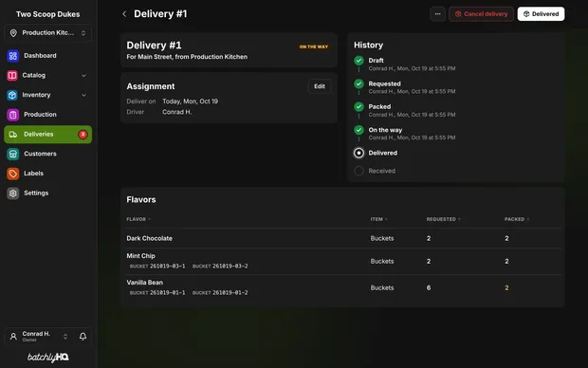Image resolution: width=588 pixels, height=368 pixels.
Task: Open the three-dot more options menu
Action: coord(437,14)
